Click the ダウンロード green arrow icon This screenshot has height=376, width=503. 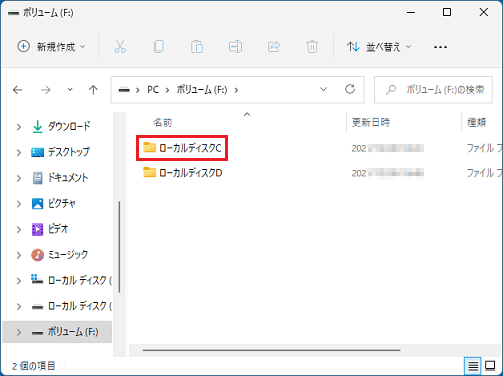[38, 127]
